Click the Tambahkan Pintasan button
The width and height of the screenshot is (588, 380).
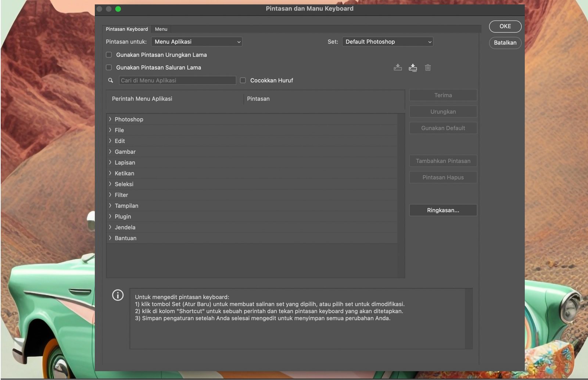click(x=443, y=161)
